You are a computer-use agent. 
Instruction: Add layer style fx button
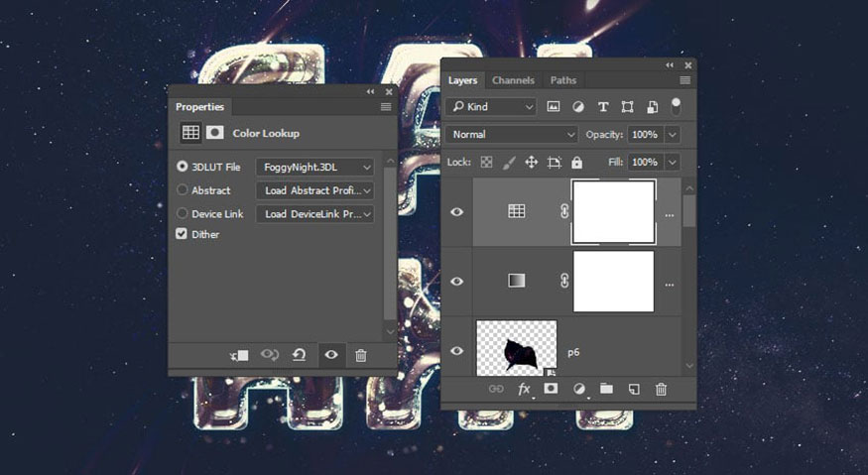tap(524, 389)
